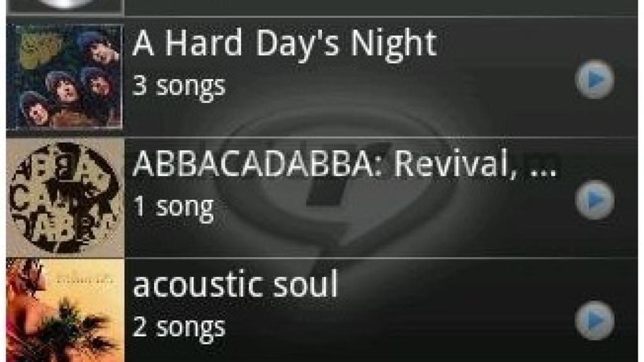Viewport: 644px width, 362px height.
Task: Open the Beatles cover art thumbnail
Action: (65, 77)
